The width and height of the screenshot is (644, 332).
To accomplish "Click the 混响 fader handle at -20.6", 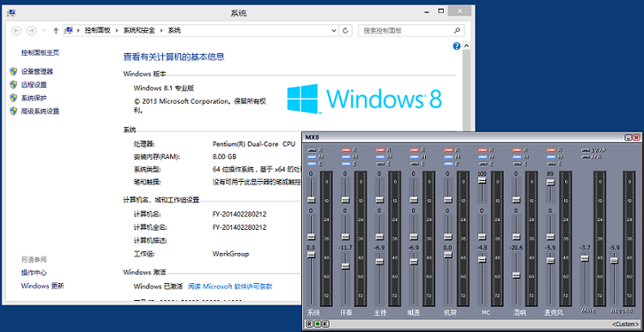I will point(516,275).
